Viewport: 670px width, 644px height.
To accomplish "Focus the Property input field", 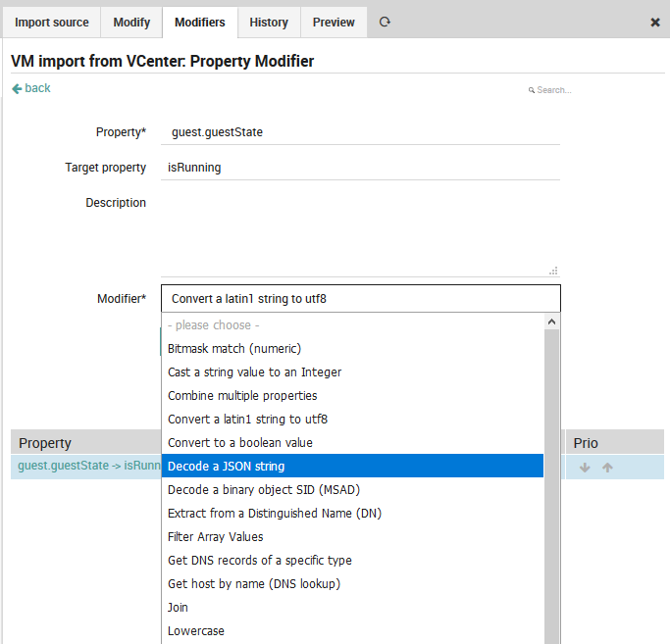I will 360,132.
